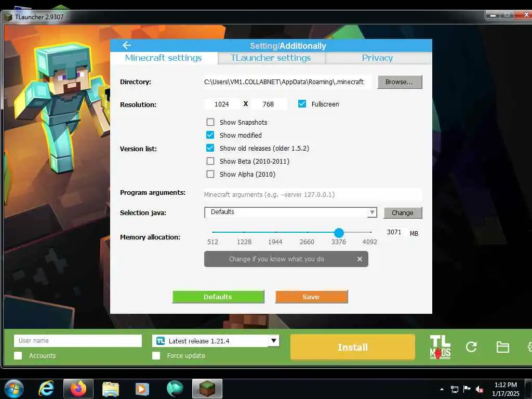Go back using the settings arrow
This screenshot has width=532, height=399.
click(127, 45)
